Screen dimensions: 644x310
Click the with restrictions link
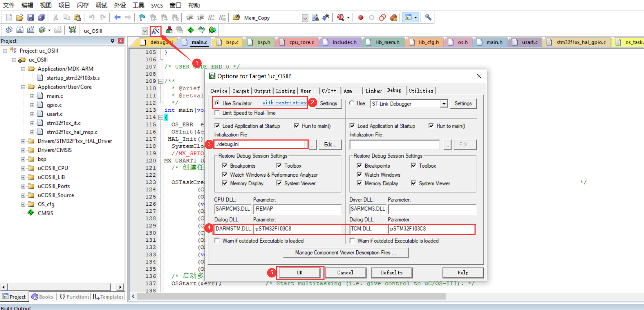click(x=284, y=103)
